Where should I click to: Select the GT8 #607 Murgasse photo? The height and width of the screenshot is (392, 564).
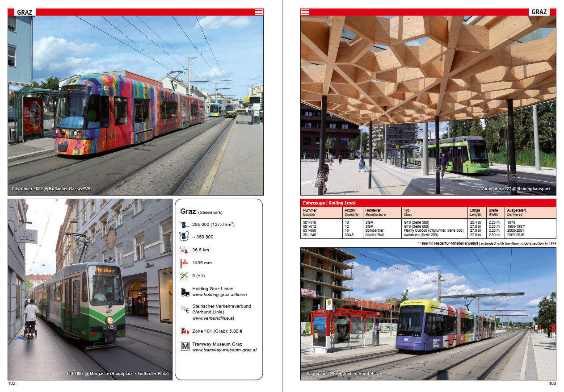click(90, 289)
